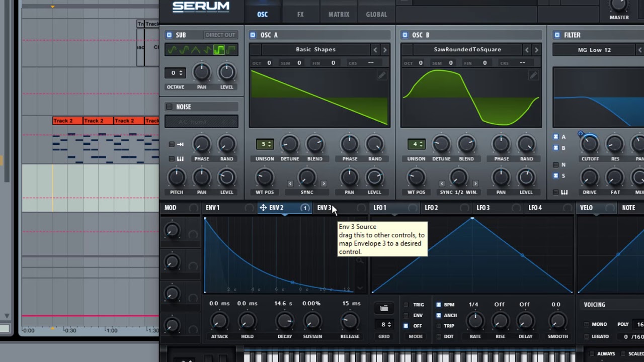Select previous filter type arrow
Viewport: 644px width, 362px height.
[x=640, y=50]
